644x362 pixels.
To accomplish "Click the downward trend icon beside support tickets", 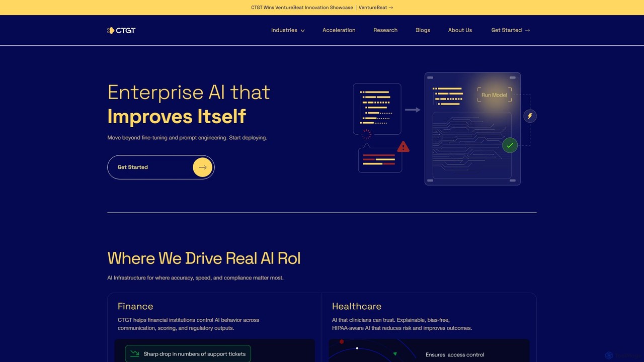I will (135, 354).
